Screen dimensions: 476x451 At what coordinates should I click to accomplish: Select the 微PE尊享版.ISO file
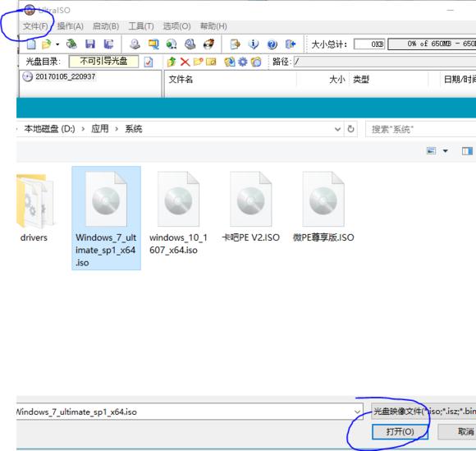click(x=323, y=207)
